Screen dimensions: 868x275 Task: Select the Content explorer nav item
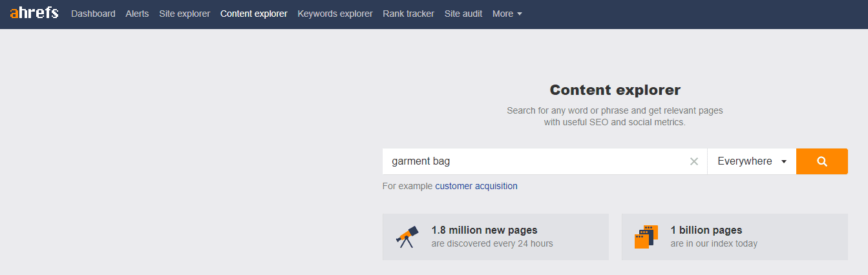coord(253,14)
